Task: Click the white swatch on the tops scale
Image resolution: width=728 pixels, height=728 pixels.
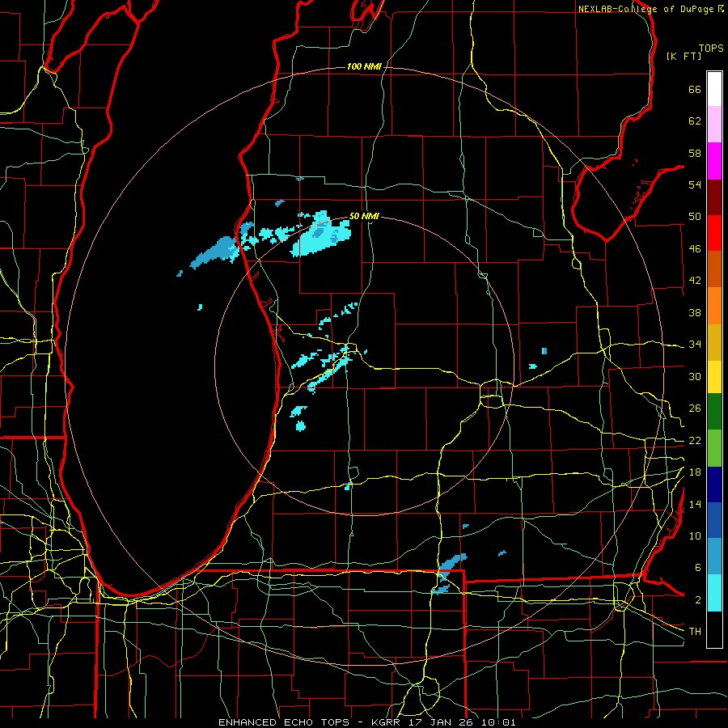Action: (714, 89)
